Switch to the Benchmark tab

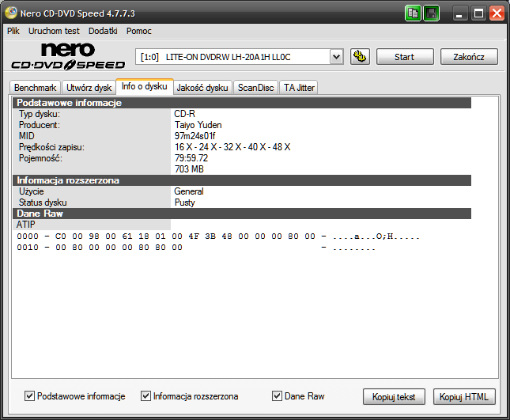tap(35, 88)
